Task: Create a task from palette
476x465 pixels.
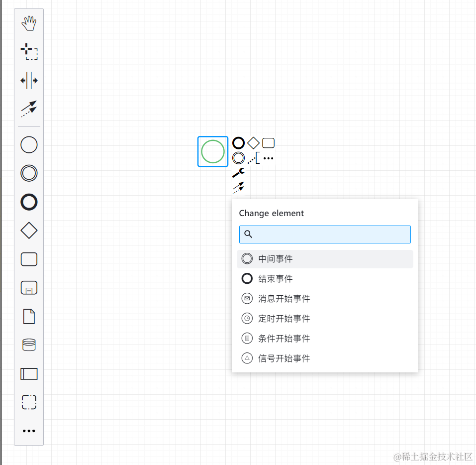Action: point(29,259)
